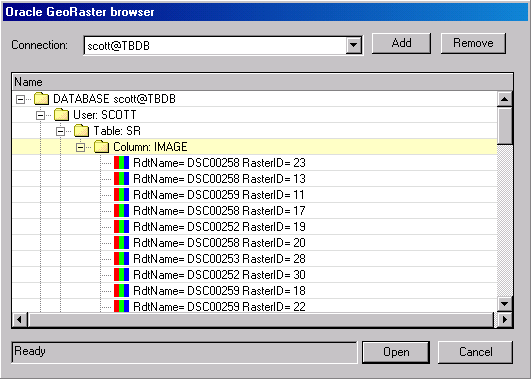Image resolution: width=531 pixels, height=379 pixels.
Task: Click the RGB raster icon for RasterID= 13
Action: (122, 178)
